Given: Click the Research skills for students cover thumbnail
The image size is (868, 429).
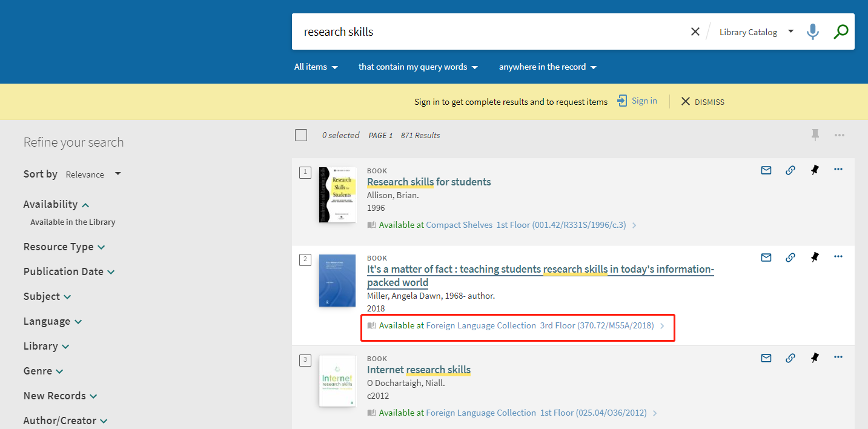Looking at the screenshot, I should click(x=337, y=195).
